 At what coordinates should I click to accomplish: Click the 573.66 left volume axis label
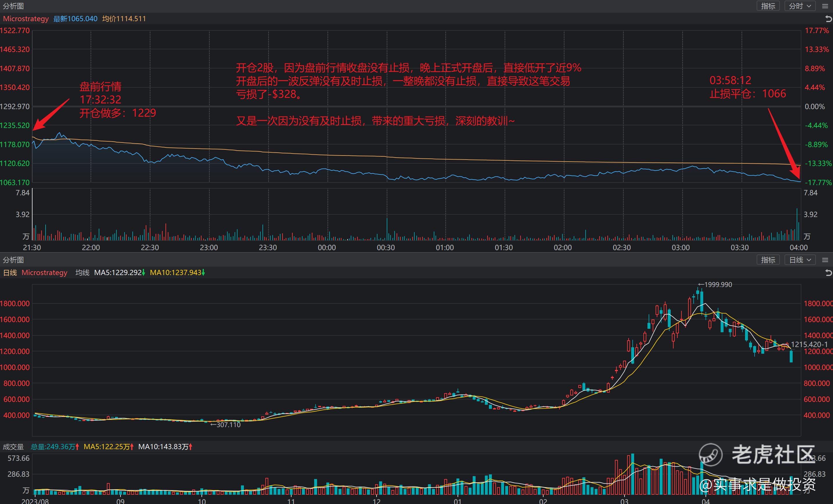pos(19,458)
